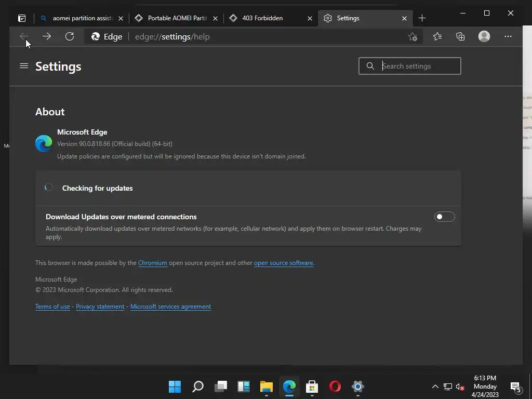Open Opera browser from taskbar

point(335,387)
